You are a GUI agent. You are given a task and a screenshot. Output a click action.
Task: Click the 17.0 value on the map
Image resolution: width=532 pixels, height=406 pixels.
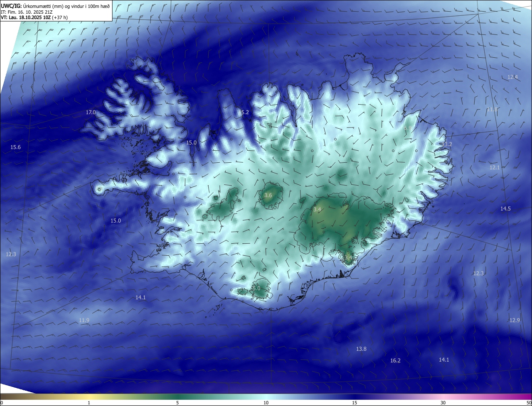(x=91, y=113)
